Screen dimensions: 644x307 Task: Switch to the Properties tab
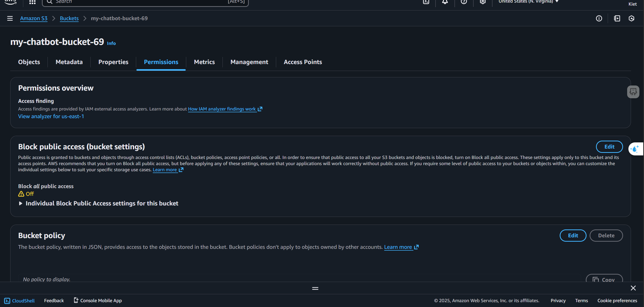(113, 62)
